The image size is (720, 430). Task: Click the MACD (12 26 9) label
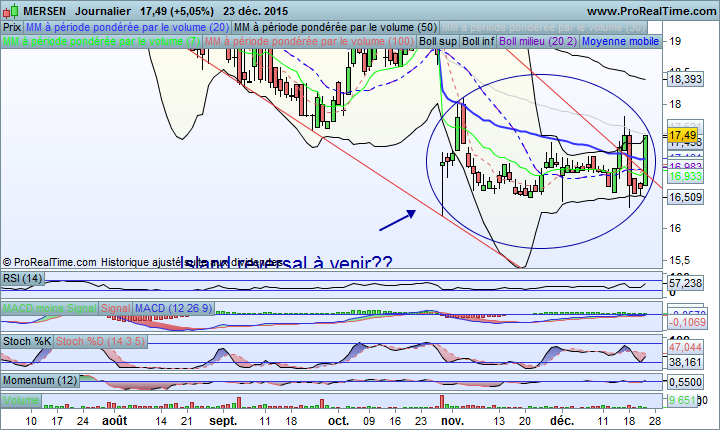pos(174,308)
